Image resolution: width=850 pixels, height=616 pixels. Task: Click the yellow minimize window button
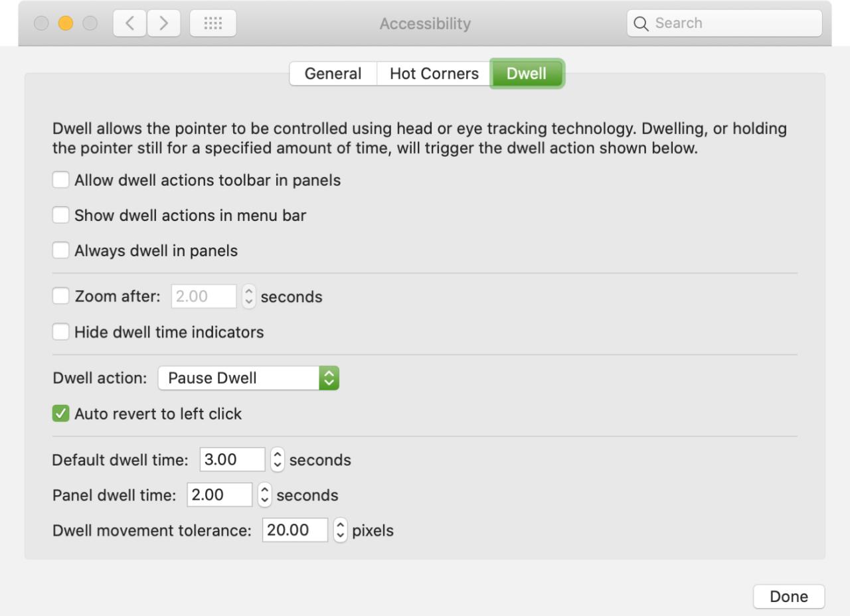pyautogui.click(x=66, y=24)
